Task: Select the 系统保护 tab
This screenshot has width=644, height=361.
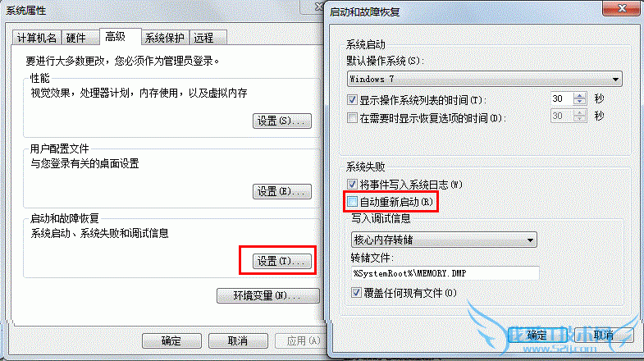Action: (165, 39)
